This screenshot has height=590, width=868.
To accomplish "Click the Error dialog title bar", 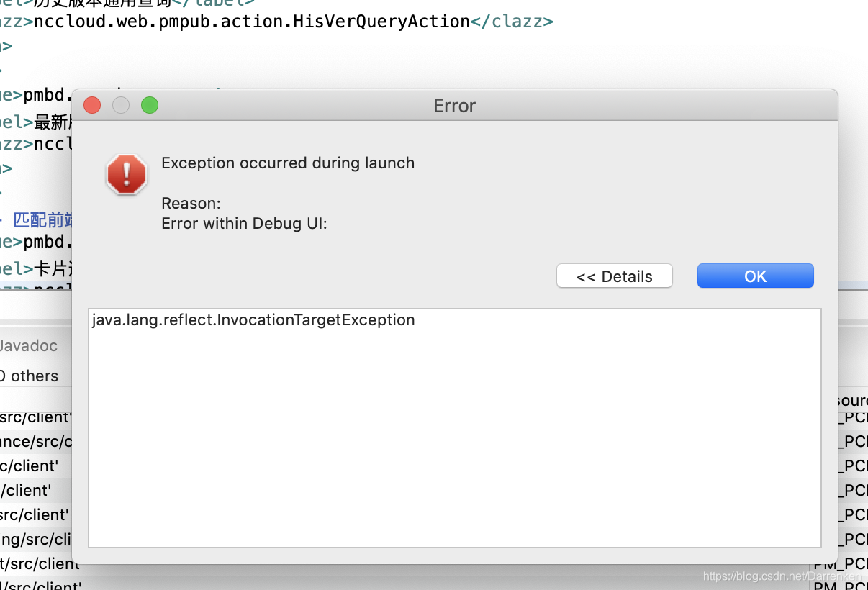I will (x=454, y=105).
